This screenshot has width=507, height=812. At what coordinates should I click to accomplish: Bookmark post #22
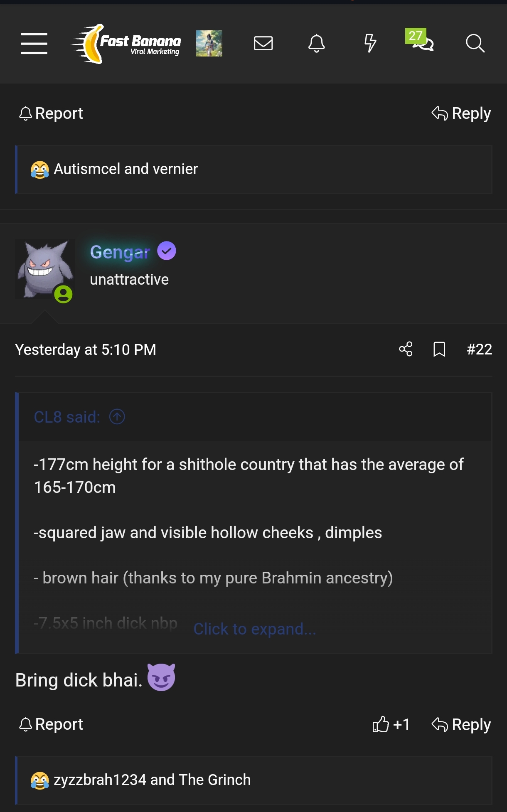coord(439,349)
